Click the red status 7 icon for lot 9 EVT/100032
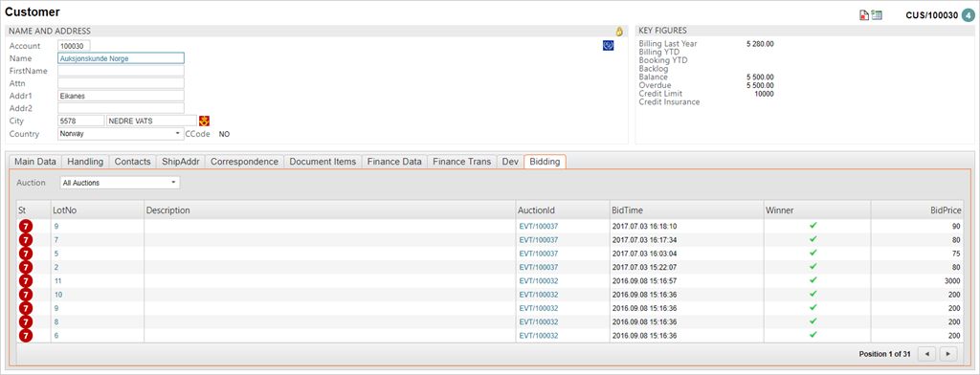The width and height of the screenshot is (980, 375). click(x=26, y=308)
